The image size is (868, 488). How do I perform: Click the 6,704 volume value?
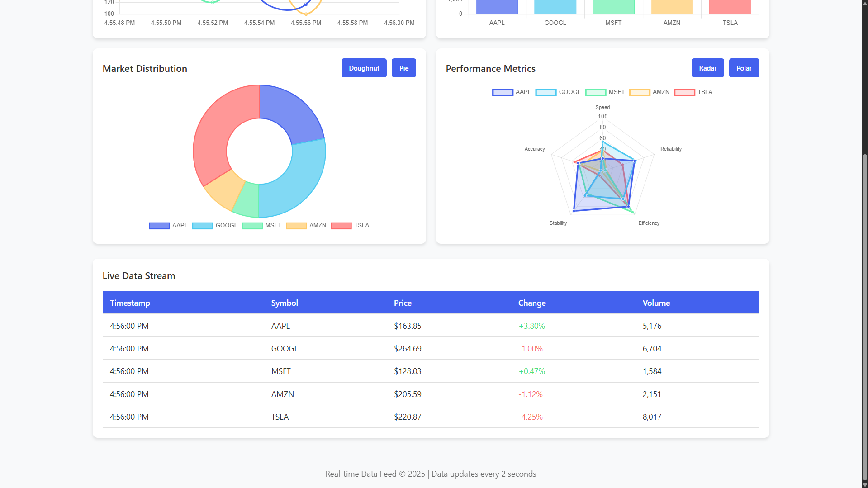coord(652,349)
